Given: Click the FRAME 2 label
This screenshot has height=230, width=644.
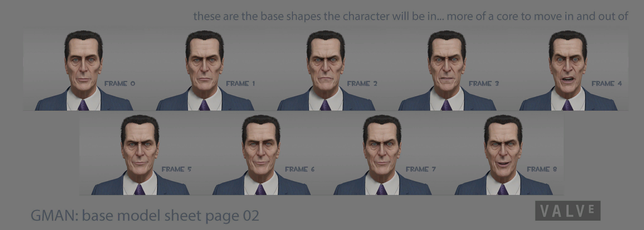Looking at the screenshot, I should pyautogui.click(x=362, y=84).
